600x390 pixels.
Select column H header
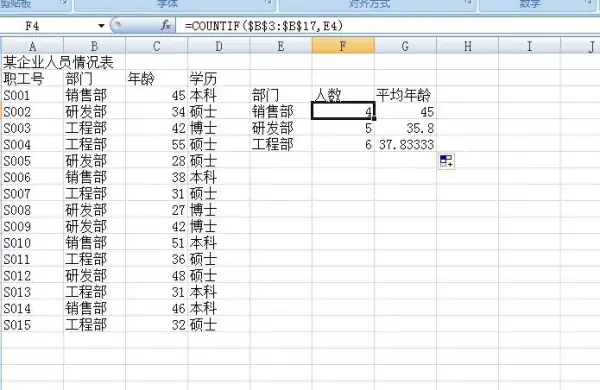[468, 46]
